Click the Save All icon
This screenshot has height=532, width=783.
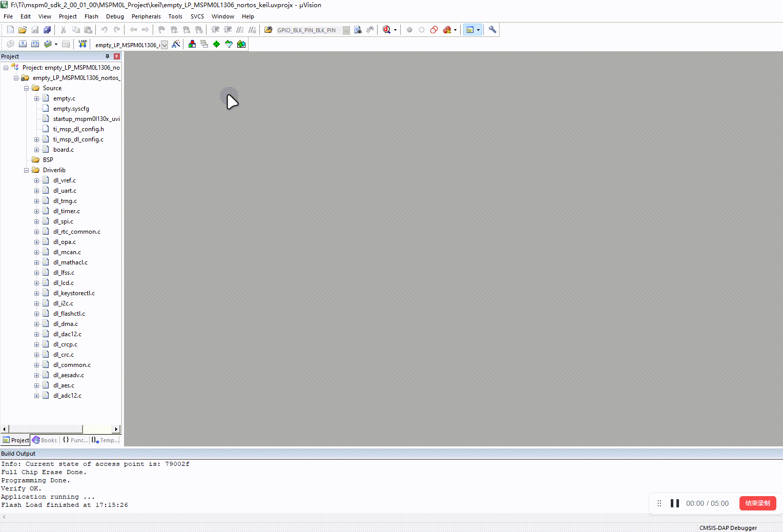pos(47,30)
